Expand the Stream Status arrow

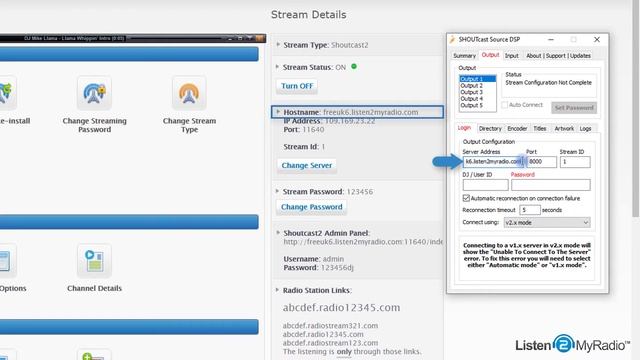pos(278,67)
